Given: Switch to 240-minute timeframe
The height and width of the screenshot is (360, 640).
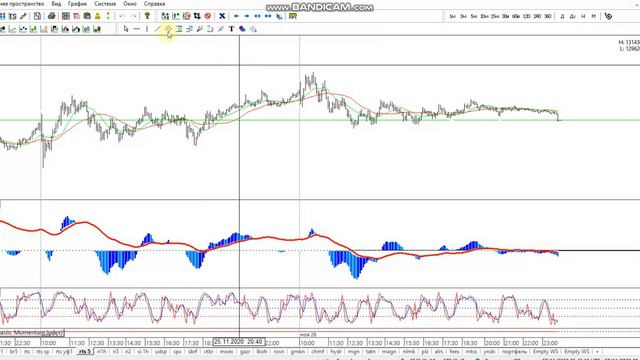Looking at the screenshot, I should (x=537, y=16).
